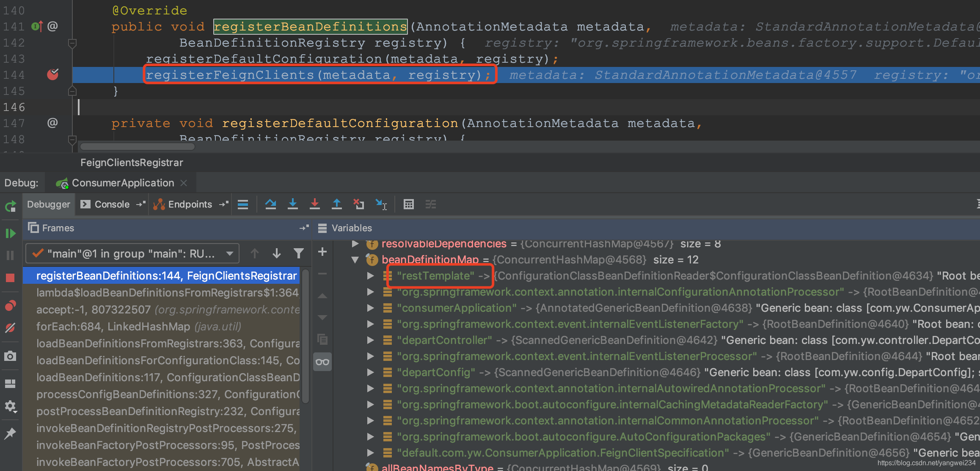Collapse the beanDefinitionMap tree node

point(355,260)
